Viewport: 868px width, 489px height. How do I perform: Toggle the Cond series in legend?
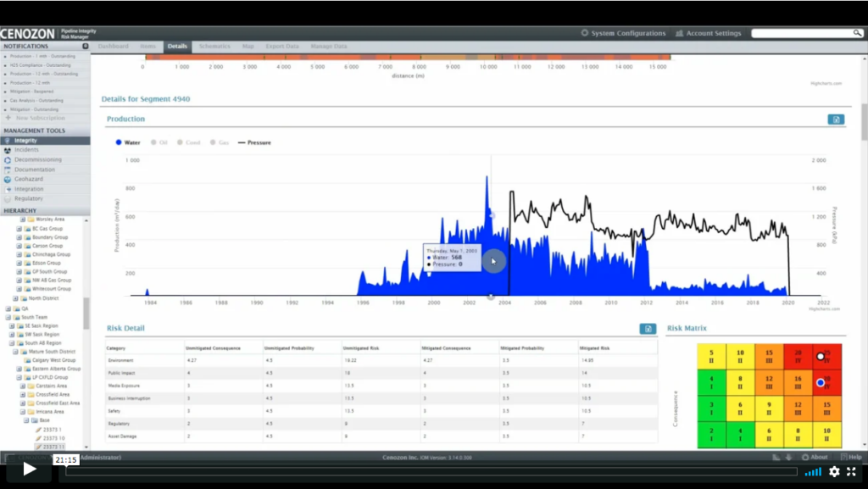coord(189,142)
